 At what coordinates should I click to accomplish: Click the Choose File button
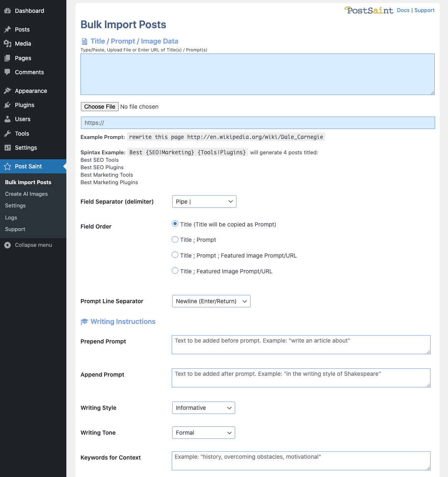[x=100, y=107]
